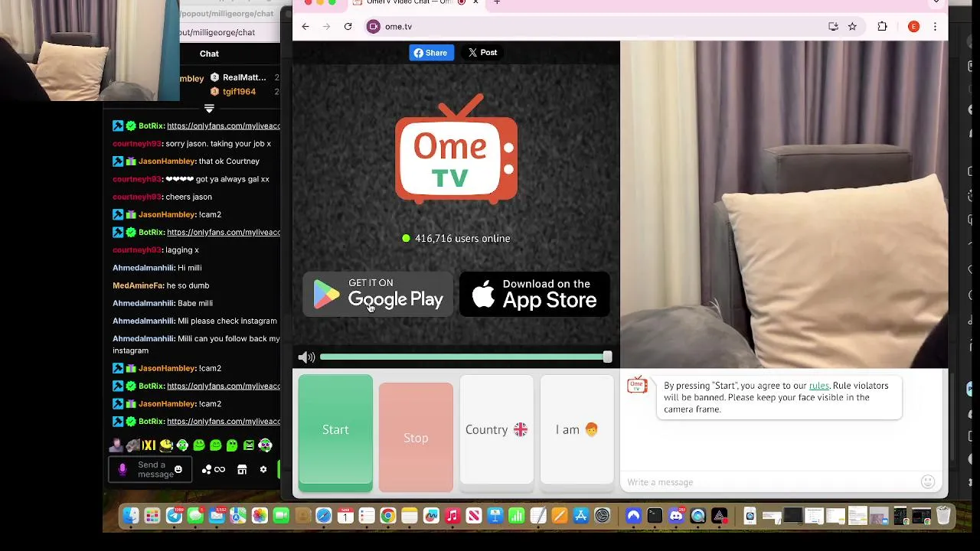The height and width of the screenshot is (551, 980).
Task: Click the purple microphone icon in chat
Action: click(122, 470)
